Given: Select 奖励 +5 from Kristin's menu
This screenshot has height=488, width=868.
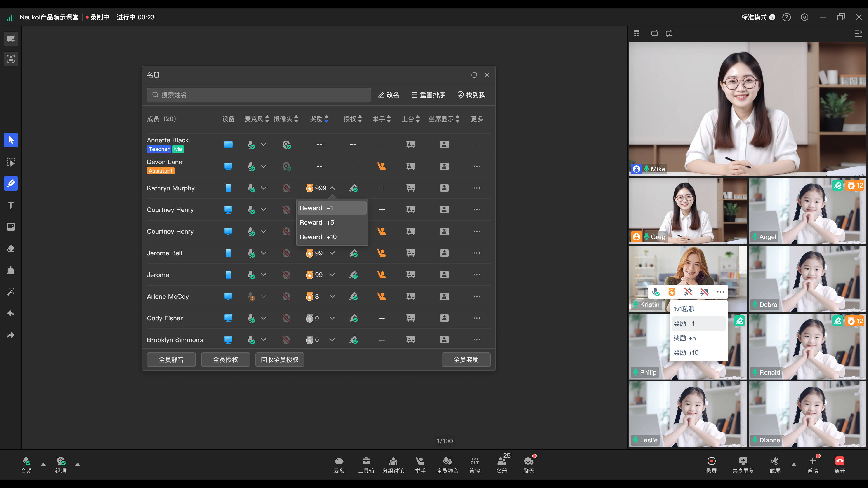Looking at the screenshot, I should (x=698, y=338).
